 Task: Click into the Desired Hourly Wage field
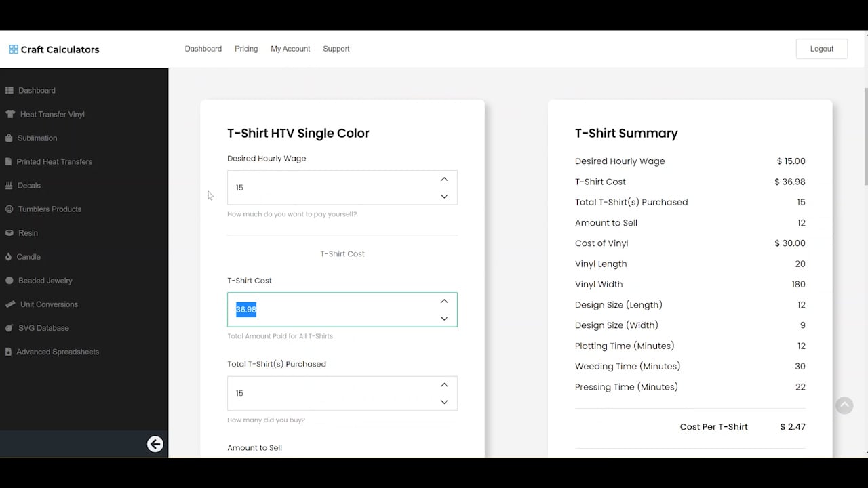tap(342, 187)
